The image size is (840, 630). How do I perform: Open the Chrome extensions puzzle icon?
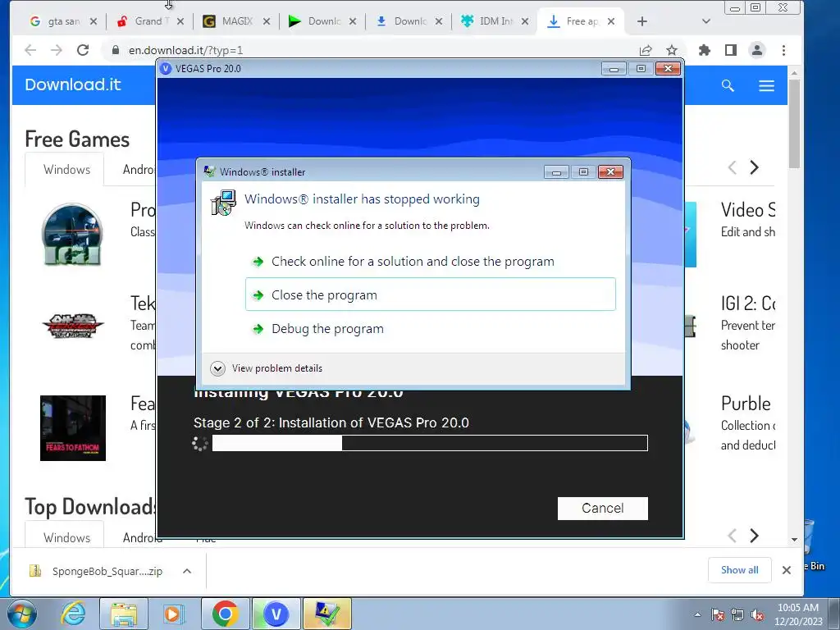[x=705, y=50]
